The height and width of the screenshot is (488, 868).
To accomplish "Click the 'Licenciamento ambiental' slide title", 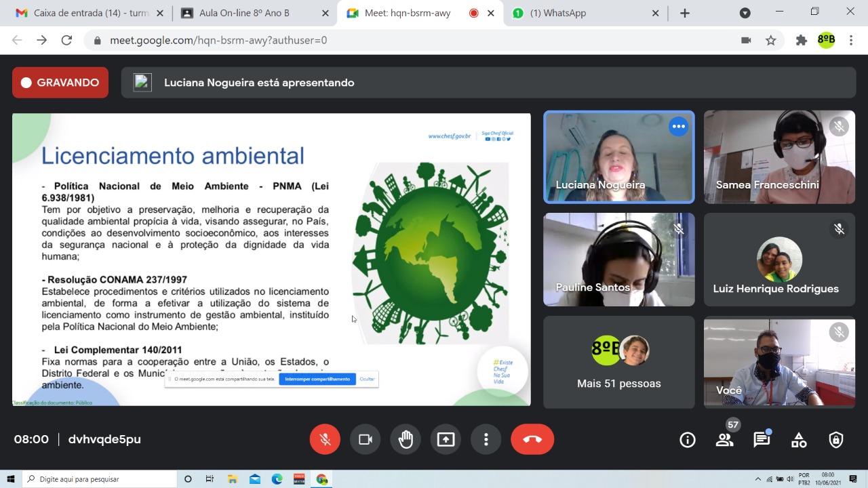I will tap(173, 156).
